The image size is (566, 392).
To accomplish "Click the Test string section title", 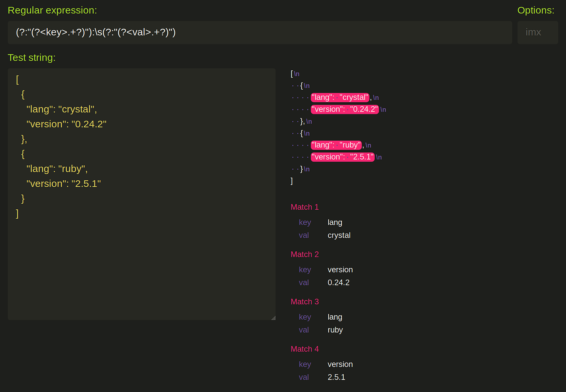I will point(32,57).
